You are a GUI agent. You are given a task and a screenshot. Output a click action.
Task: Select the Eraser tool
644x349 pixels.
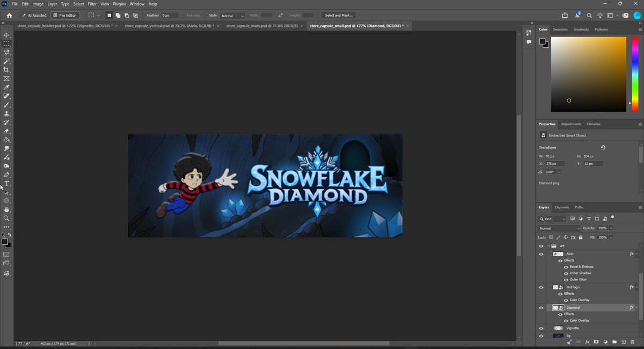point(6,131)
